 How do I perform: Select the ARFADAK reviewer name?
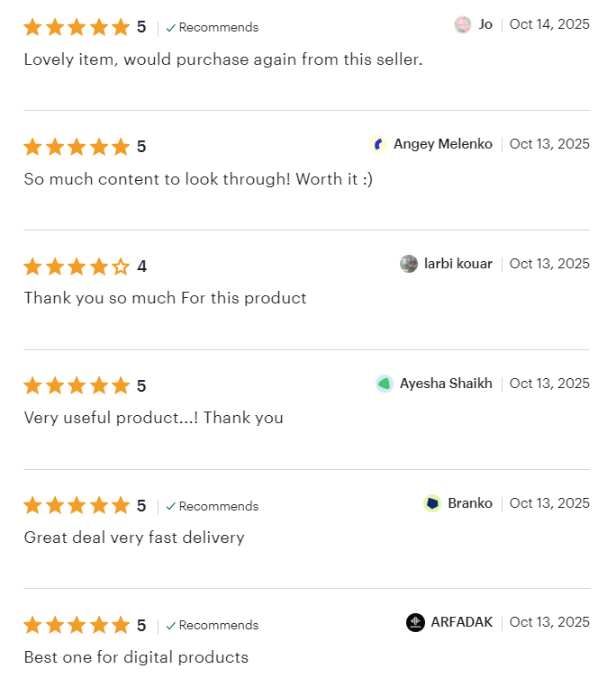point(462,622)
